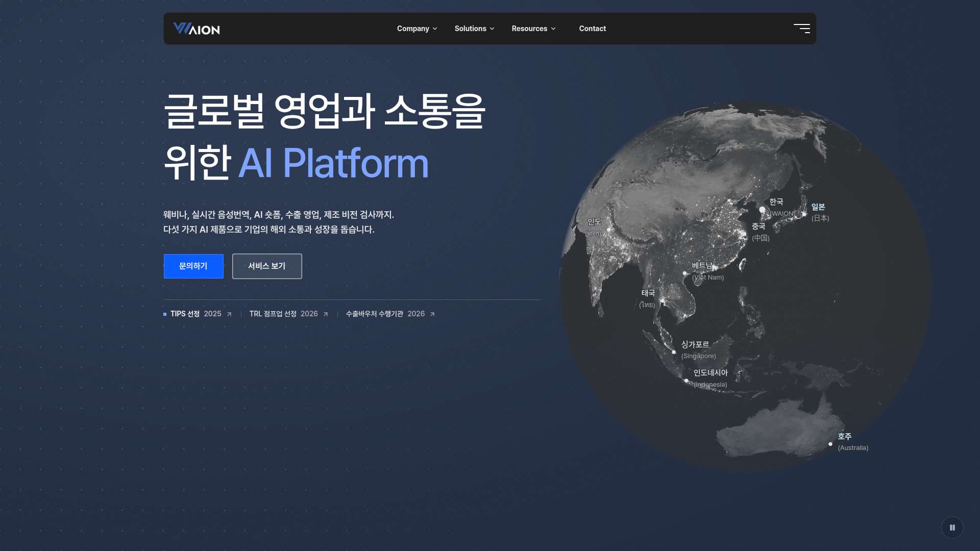Image resolution: width=980 pixels, height=551 pixels.
Task: Open the 수출바우처 수행기관 2026 link
Action: (390, 314)
